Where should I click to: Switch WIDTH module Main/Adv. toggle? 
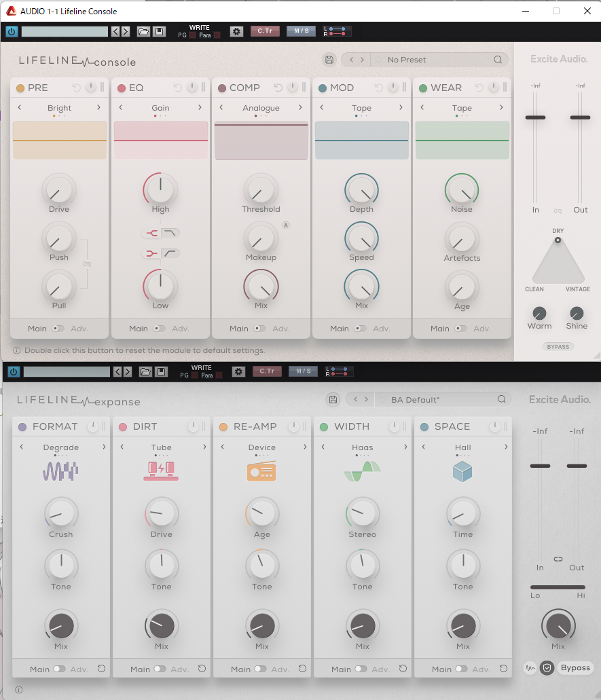click(x=361, y=669)
